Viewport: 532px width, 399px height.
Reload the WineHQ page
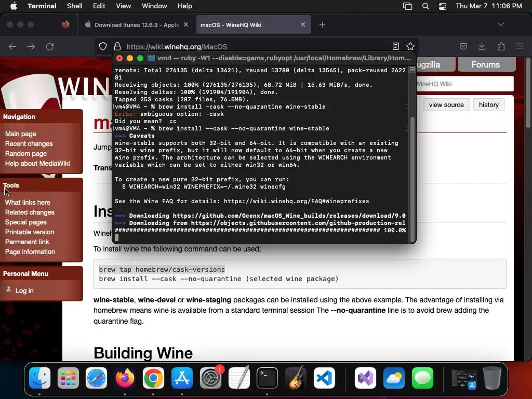50,46
